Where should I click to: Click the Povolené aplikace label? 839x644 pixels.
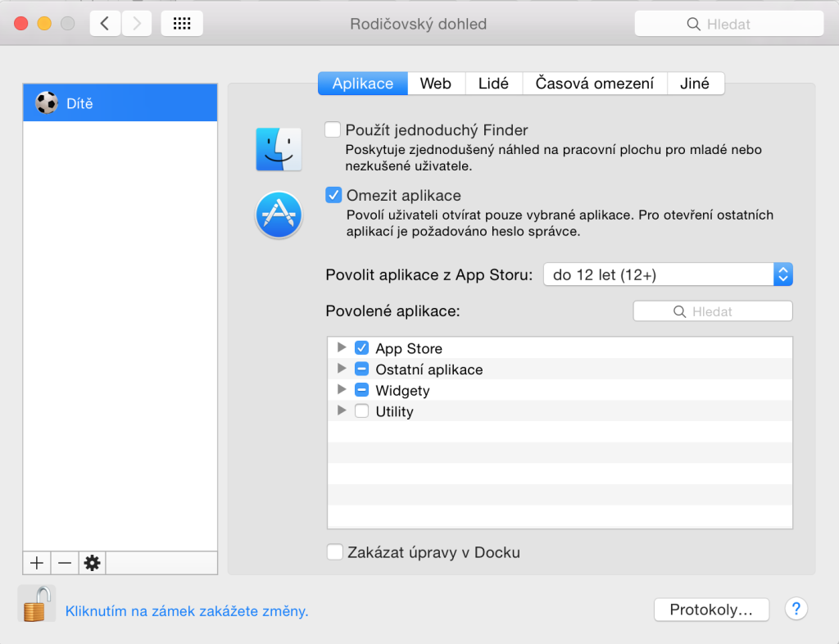click(392, 311)
